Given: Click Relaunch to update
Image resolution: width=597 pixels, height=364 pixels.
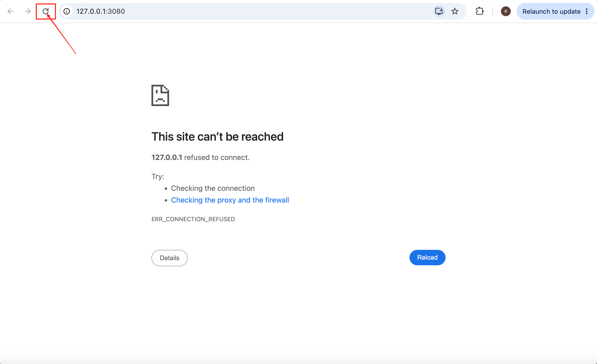Looking at the screenshot, I should point(551,12).
